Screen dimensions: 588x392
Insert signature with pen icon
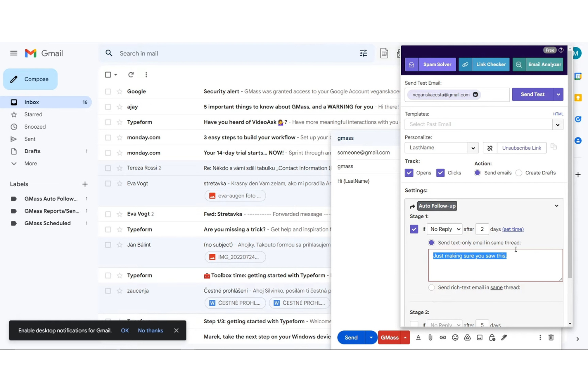pyautogui.click(x=504, y=338)
